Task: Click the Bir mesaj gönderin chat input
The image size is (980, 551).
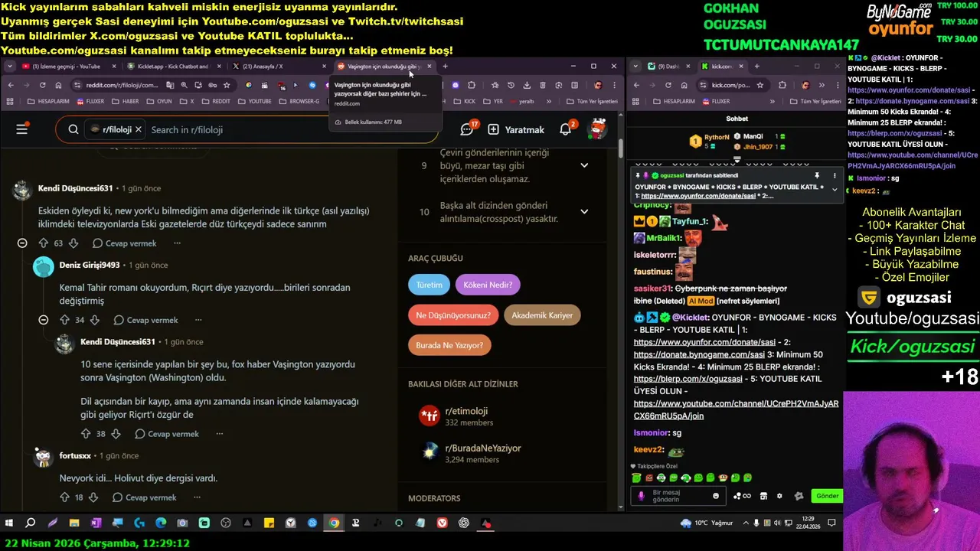Action: [678, 496]
